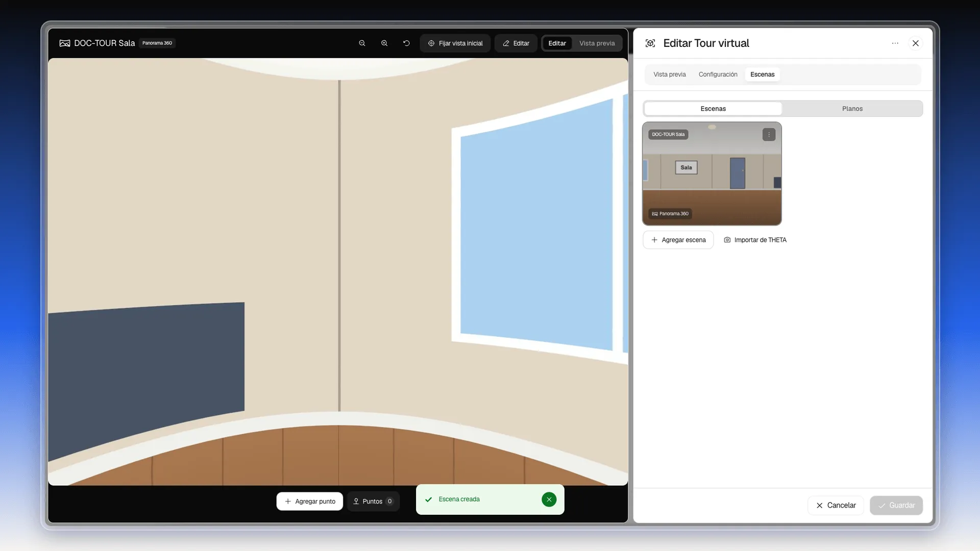The image size is (980, 551).
Task: Click the Panorama 360 badge in header
Action: pyautogui.click(x=157, y=43)
